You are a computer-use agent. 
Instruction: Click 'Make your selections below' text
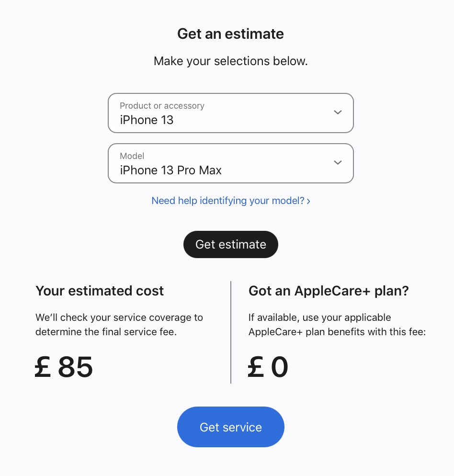tap(230, 61)
